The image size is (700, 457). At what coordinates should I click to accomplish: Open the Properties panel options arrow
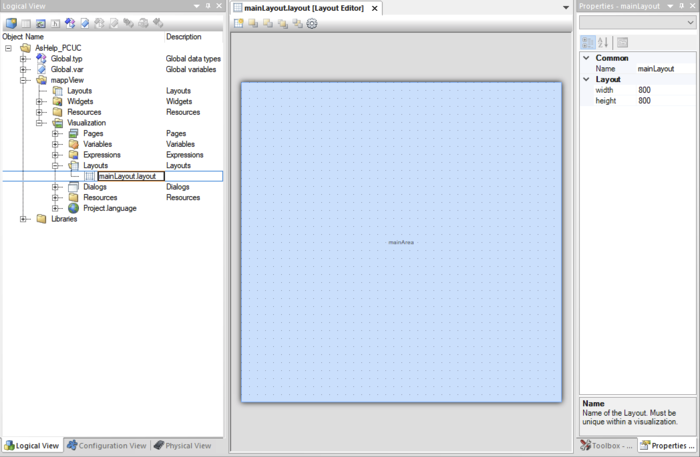point(670,6)
